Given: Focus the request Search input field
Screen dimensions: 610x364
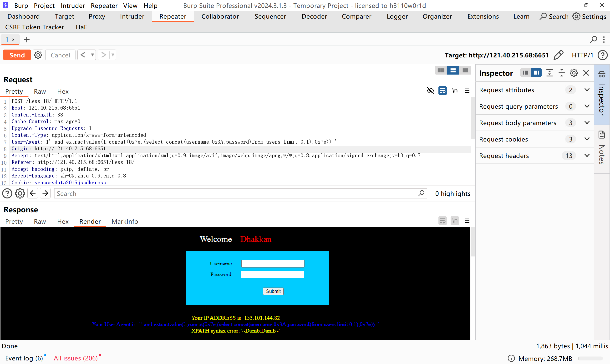Looking at the screenshot, I should [240, 193].
